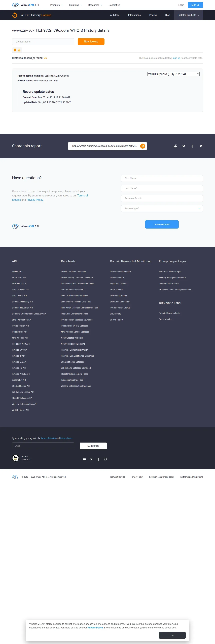Open Enterprise API Packages link
The image size is (215, 644).
click(170, 272)
